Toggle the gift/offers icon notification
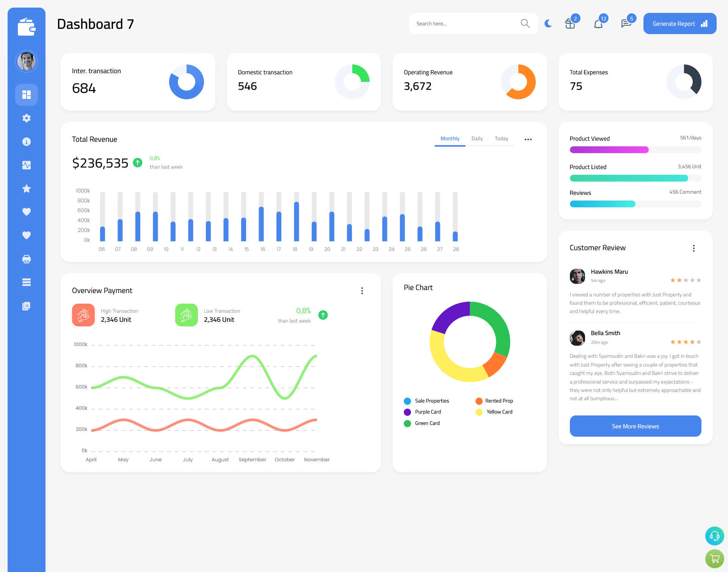 tap(569, 23)
